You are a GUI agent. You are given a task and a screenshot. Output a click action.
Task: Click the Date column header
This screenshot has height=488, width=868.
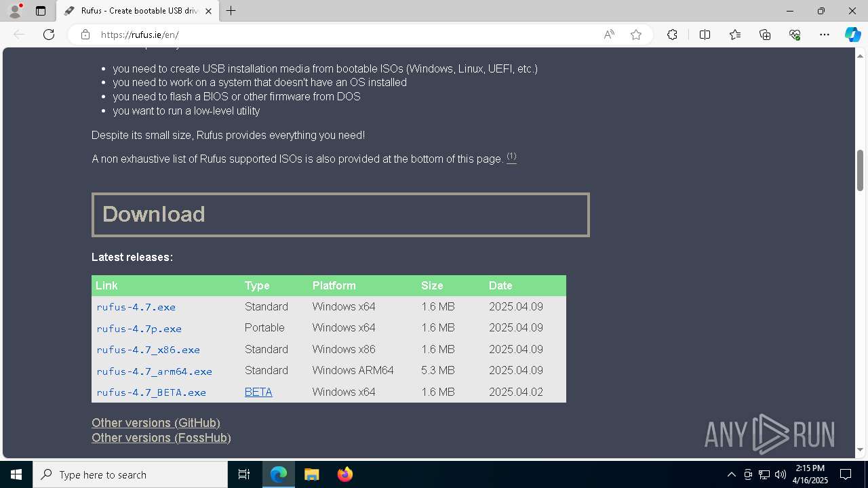click(x=500, y=286)
